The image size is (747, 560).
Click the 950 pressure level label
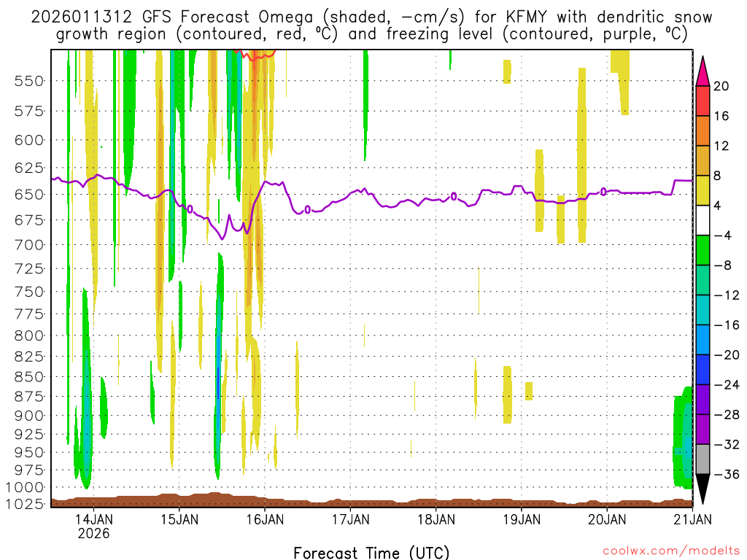(x=28, y=452)
